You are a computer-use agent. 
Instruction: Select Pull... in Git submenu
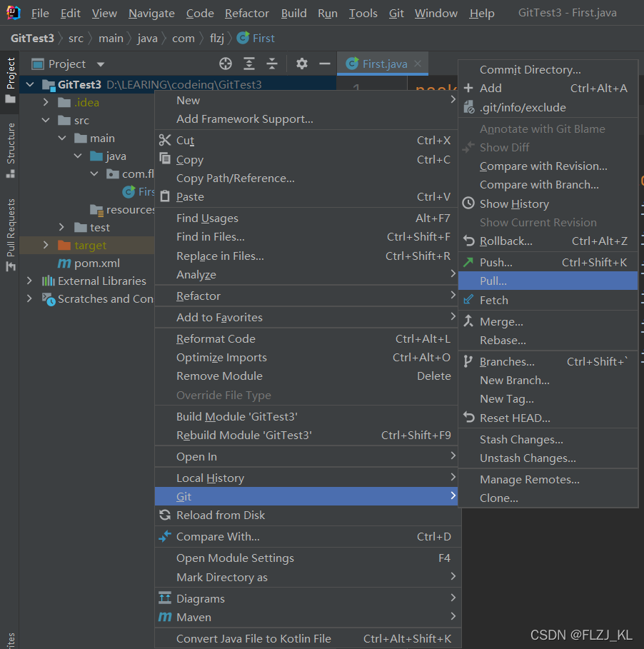[548, 281]
